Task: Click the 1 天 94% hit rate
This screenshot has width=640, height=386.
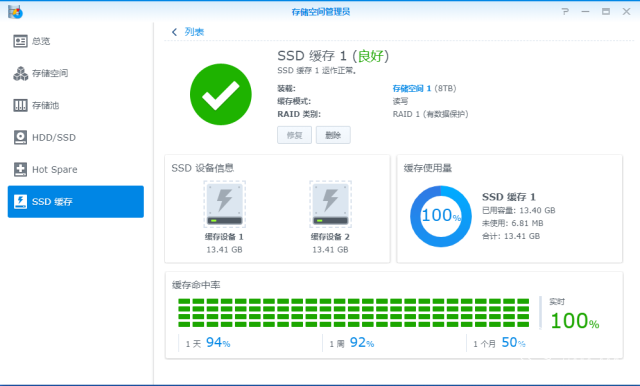Action: [208, 343]
